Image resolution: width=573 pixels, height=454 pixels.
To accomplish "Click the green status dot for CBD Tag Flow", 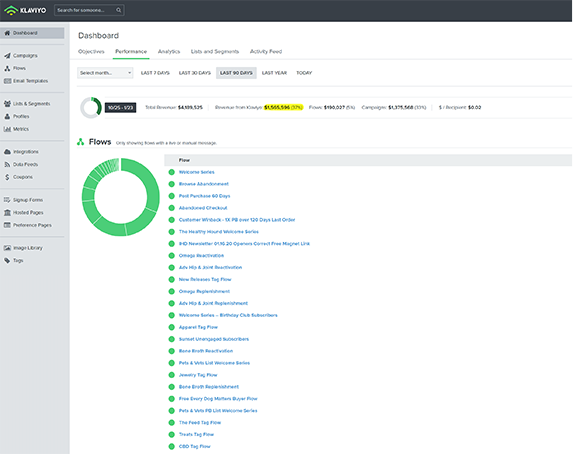I will [x=171, y=447].
